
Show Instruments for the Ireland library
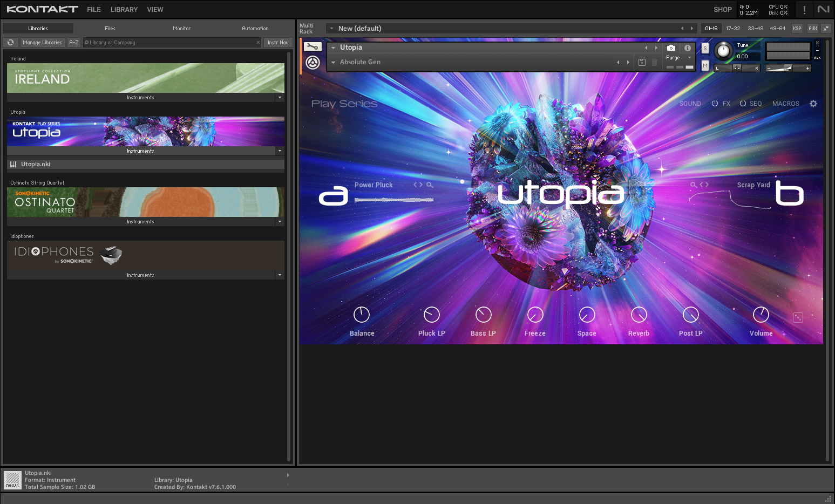click(x=140, y=98)
